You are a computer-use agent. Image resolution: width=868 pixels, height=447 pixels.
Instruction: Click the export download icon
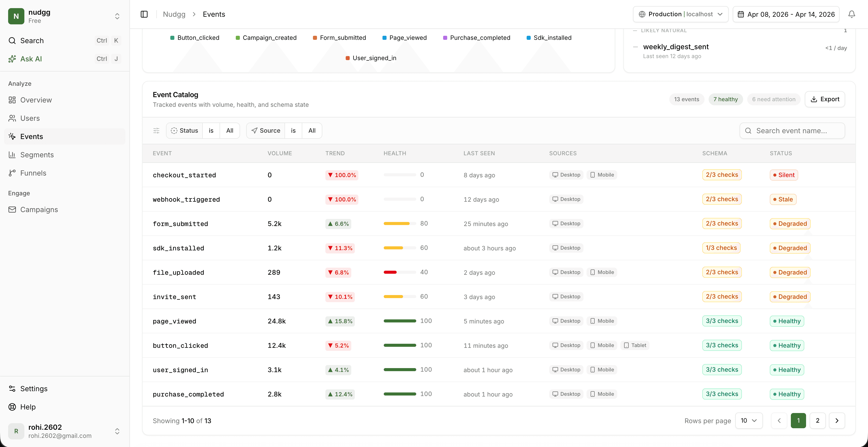point(814,99)
